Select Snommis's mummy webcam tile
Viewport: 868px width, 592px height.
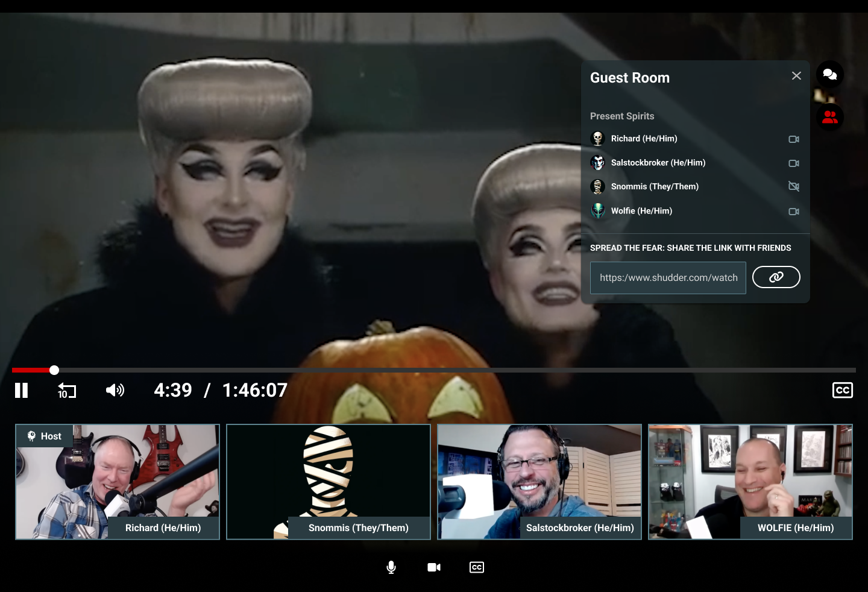[x=329, y=482]
